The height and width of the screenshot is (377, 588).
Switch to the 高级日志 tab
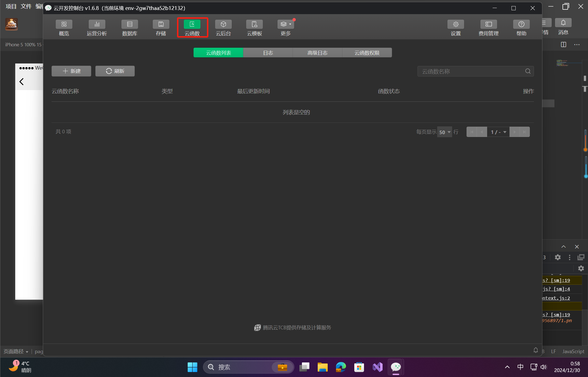coord(317,53)
